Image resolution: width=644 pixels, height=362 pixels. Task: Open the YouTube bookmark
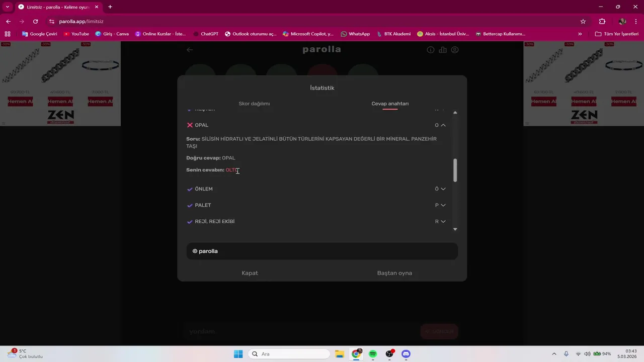[x=76, y=34]
